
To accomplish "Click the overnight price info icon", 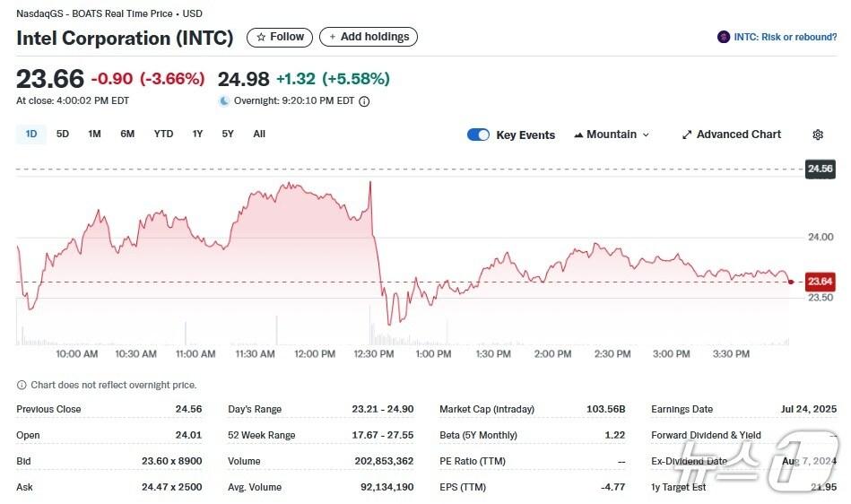I will click(x=364, y=101).
